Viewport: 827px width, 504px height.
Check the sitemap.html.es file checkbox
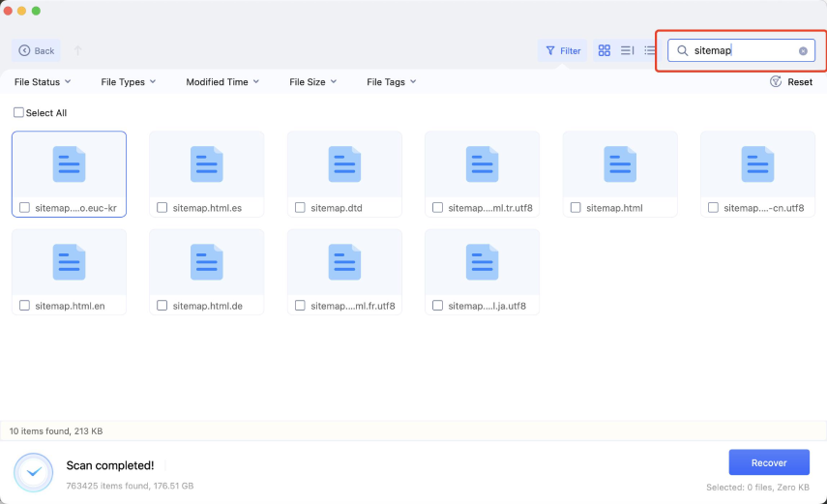[162, 208]
